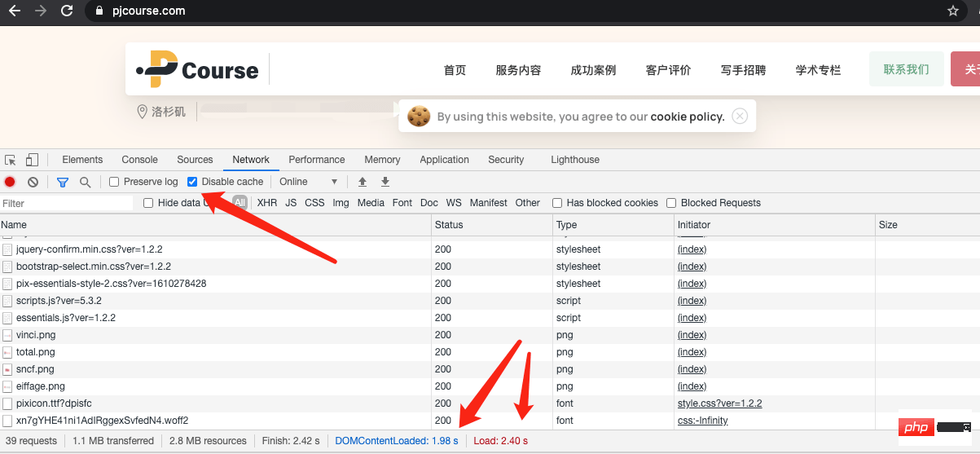The height and width of the screenshot is (454, 980).
Task: Filter requests by Media
Action: point(371,203)
